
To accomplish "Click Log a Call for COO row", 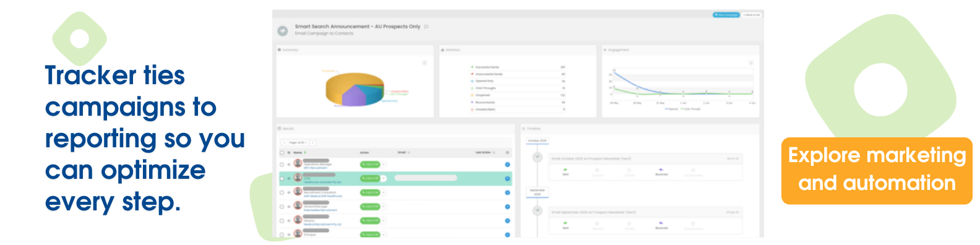I will click(x=370, y=178).
